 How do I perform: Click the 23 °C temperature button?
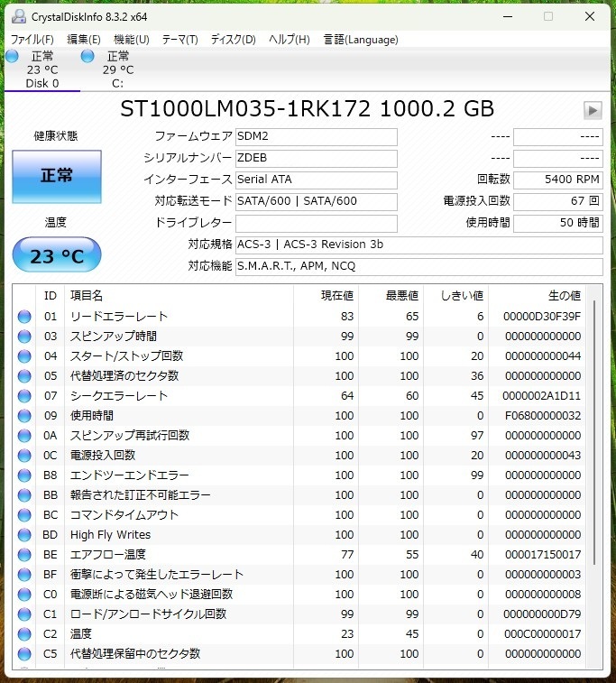click(57, 254)
